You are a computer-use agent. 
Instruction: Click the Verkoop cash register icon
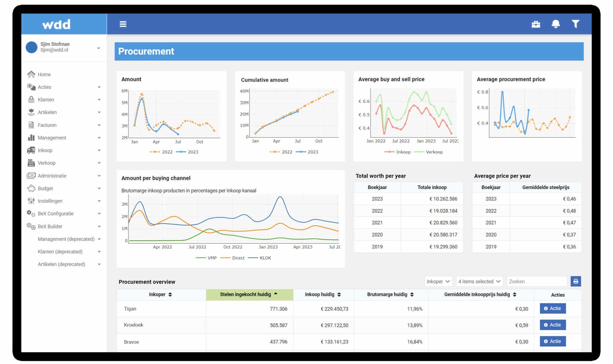point(31,163)
